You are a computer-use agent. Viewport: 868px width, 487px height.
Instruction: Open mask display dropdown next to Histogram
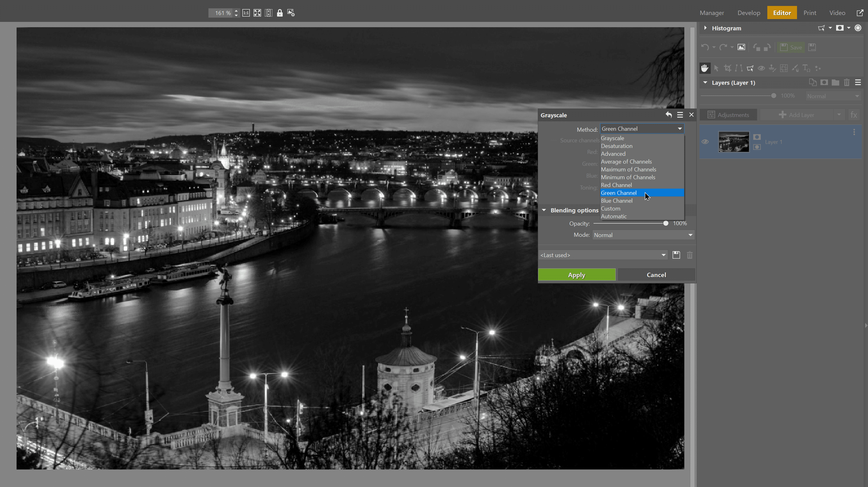click(849, 28)
